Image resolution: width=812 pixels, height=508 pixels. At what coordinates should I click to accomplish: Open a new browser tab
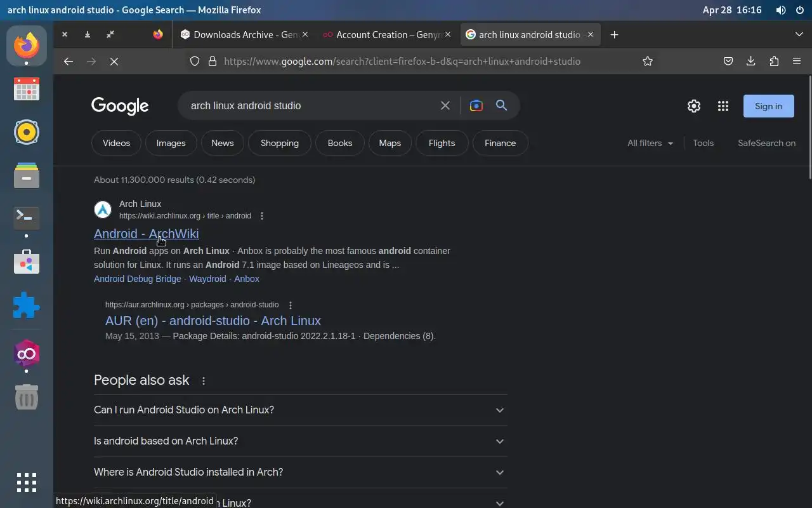click(614, 35)
